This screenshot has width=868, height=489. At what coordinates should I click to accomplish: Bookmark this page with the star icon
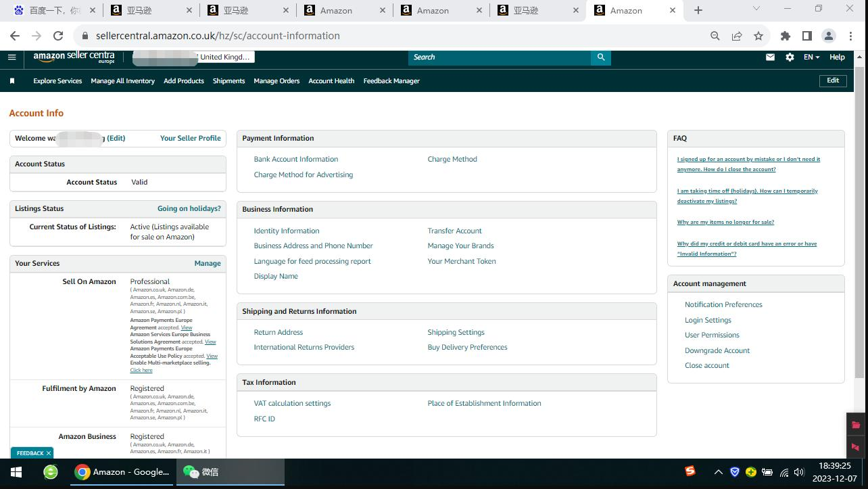[x=758, y=36]
